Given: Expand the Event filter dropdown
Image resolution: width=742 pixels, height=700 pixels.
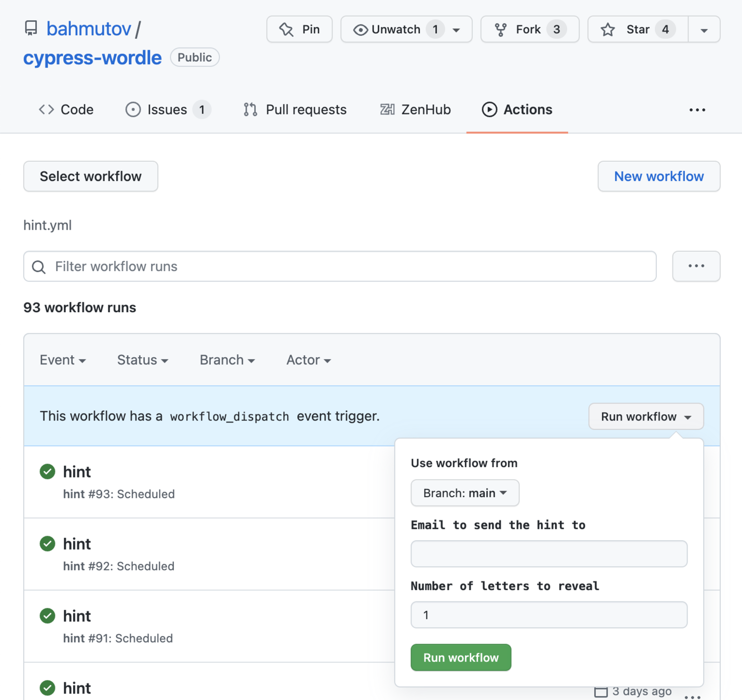Looking at the screenshot, I should 63,360.
